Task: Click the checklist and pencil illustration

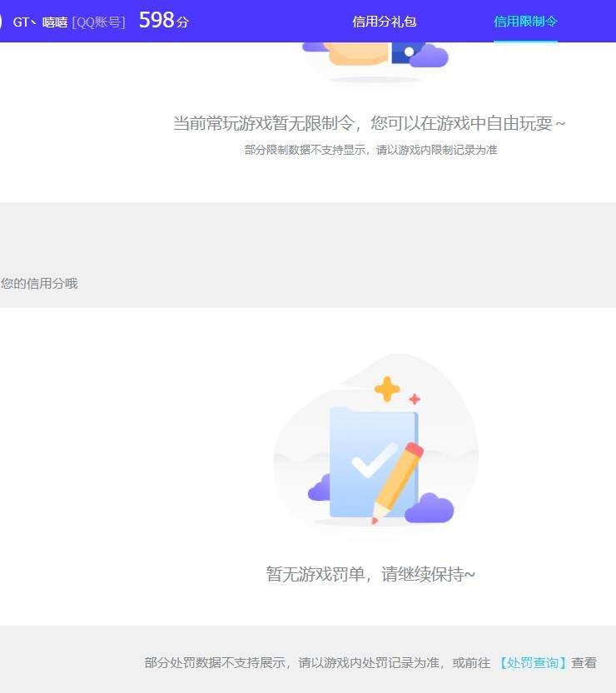Action: coord(376,446)
